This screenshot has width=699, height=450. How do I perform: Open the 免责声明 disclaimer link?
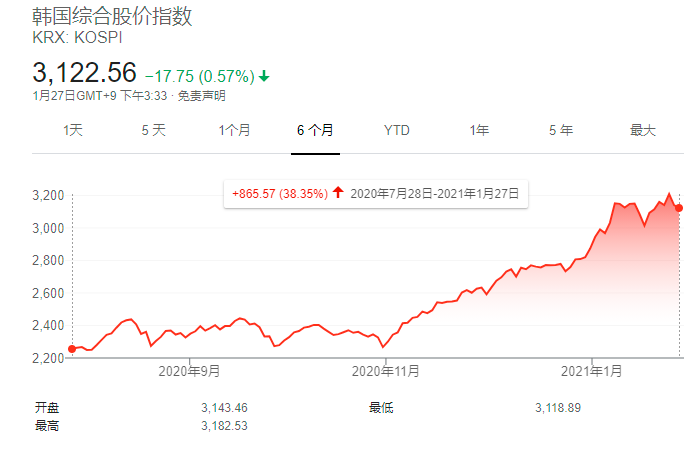pyautogui.click(x=202, y=96)
